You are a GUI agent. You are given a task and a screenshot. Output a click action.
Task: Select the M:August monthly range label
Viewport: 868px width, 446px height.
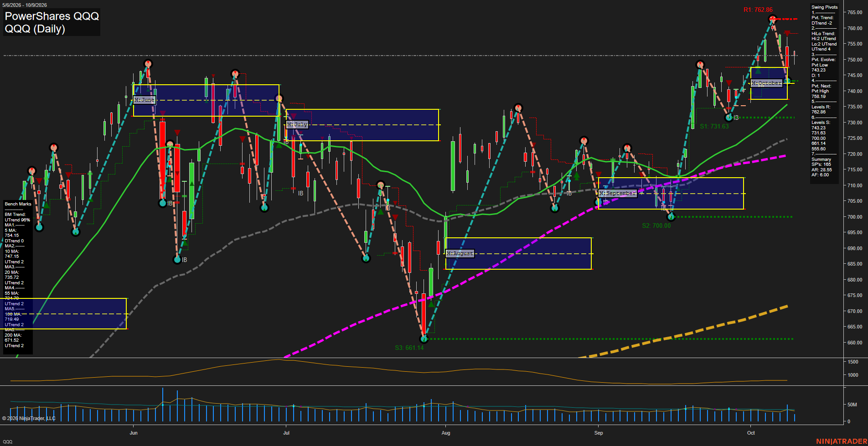point(460,253)
